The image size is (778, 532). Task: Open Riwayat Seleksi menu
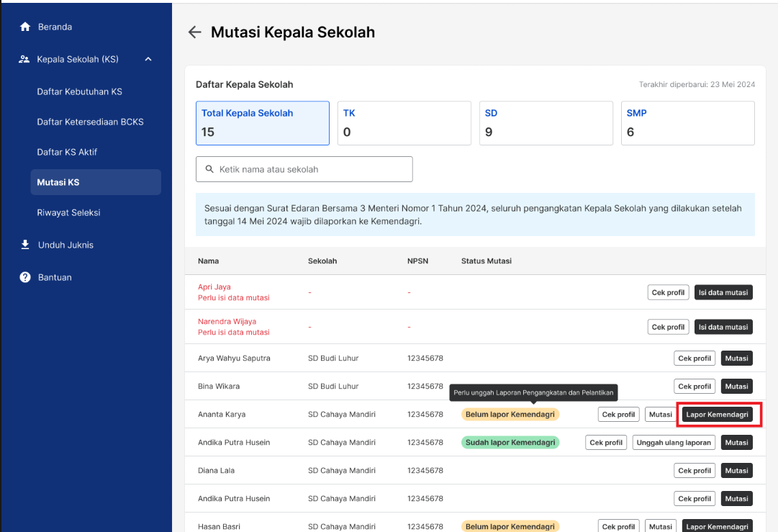tap(68, 212)
